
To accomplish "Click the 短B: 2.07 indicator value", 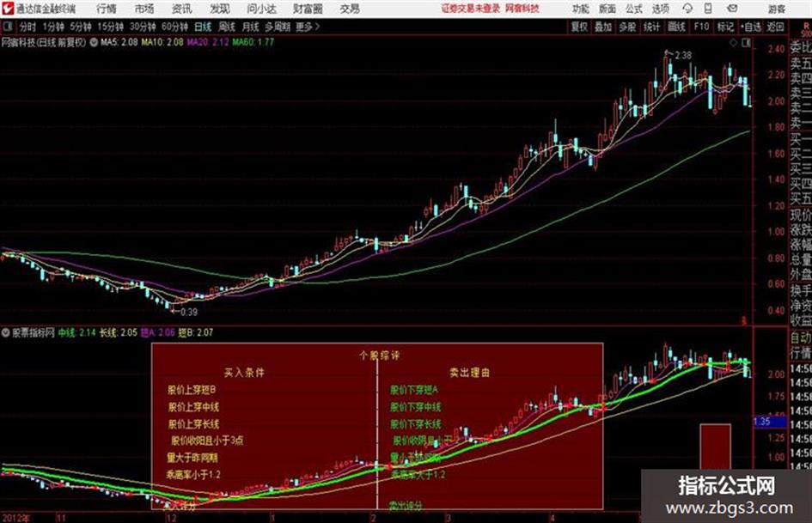I will tap(196, 332).
